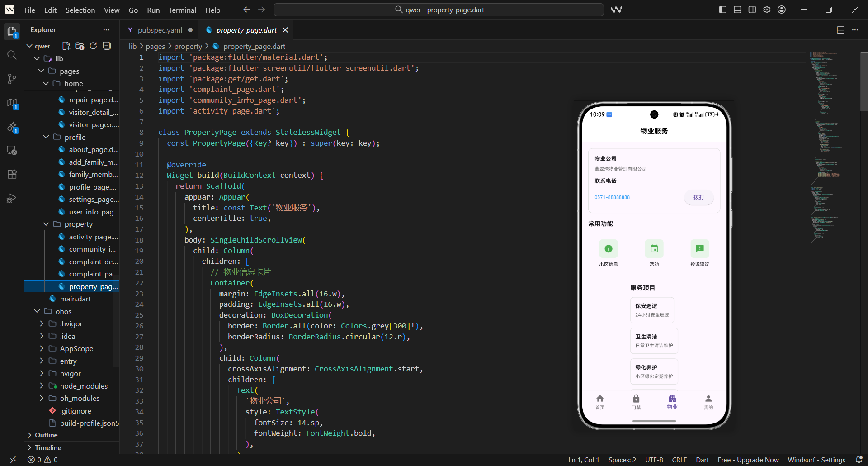Open the settings gear in title bar
The width and height of the screenshot is (868, 466).
click(767, 10)
